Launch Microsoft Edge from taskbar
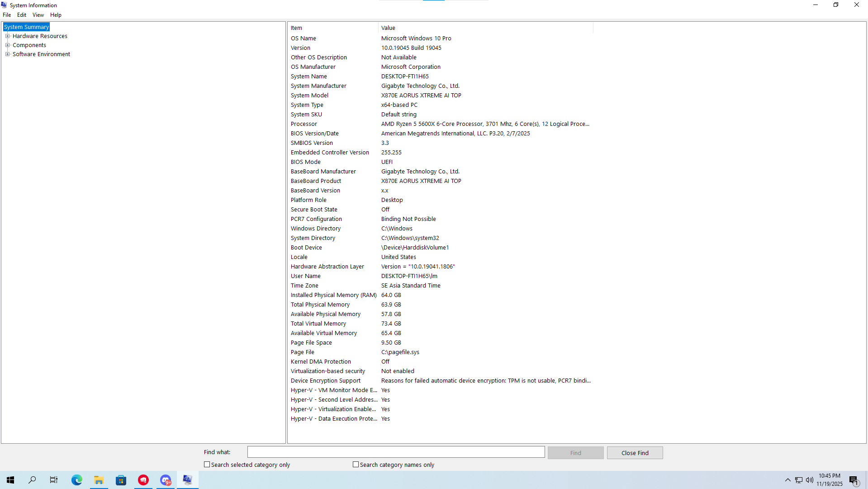This screenshot has width=868, height=489. 77,480
